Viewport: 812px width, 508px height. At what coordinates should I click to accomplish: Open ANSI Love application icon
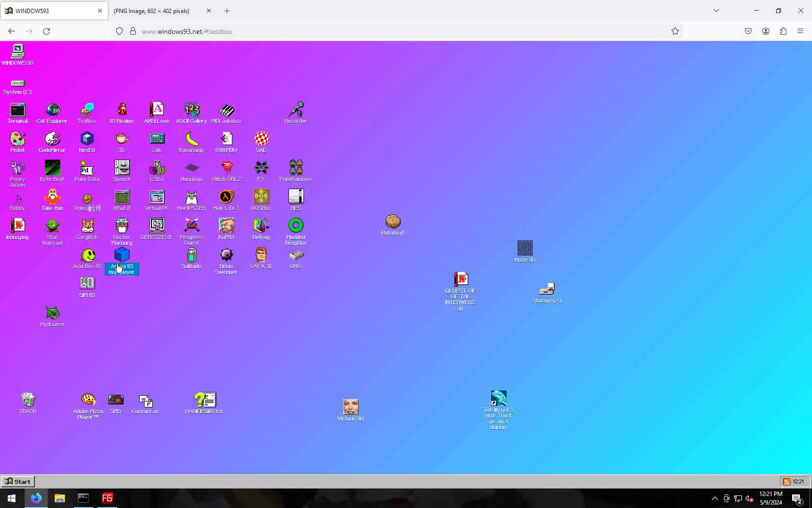click(x=157, y=113)
